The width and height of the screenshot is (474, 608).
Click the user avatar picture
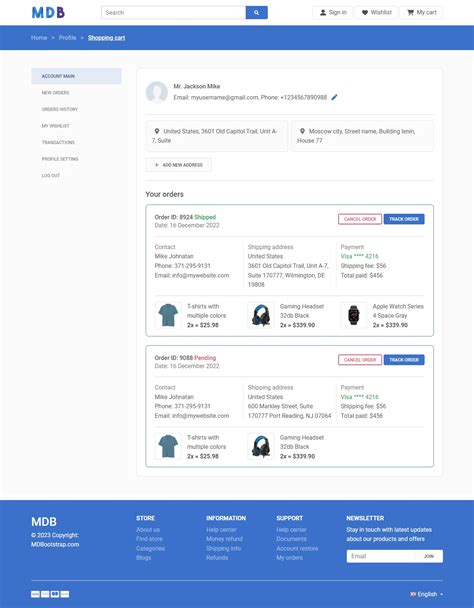click(x=156, y=92)
